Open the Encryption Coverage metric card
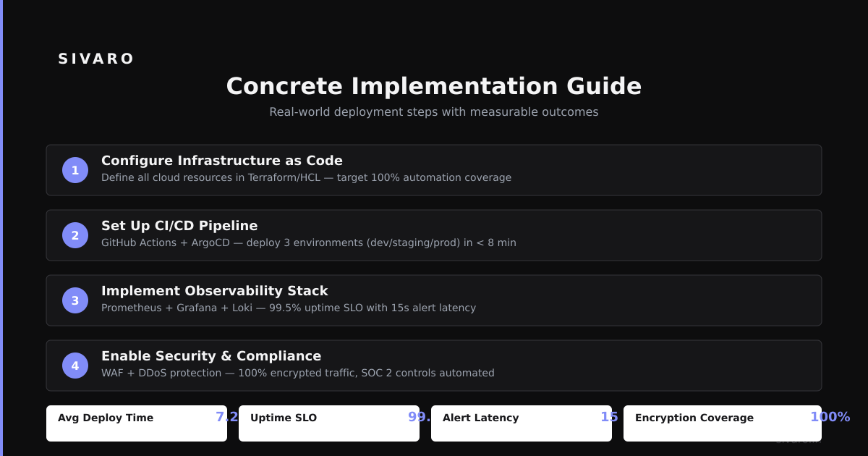The height and width of the screenshot is (456, 868). [x=723, y=423]
